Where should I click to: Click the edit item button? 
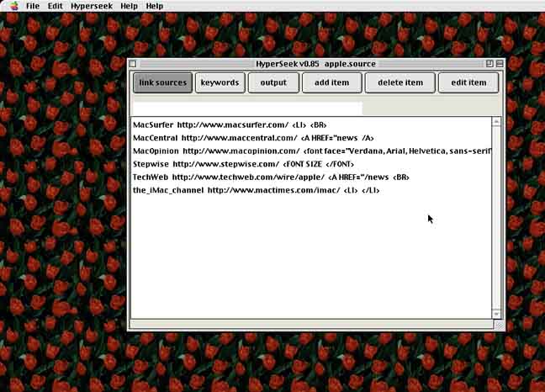tap(468, 82)
